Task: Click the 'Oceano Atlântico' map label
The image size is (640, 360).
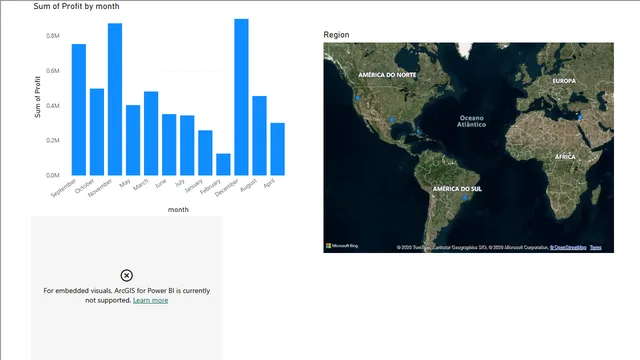Action: pyautogui.click(x=471, y=121)
